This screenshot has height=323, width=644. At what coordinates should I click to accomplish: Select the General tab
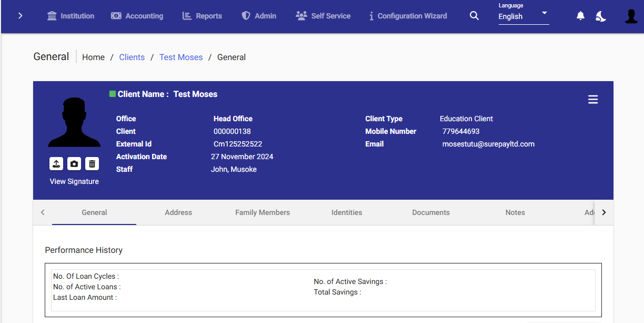point(94,212)
